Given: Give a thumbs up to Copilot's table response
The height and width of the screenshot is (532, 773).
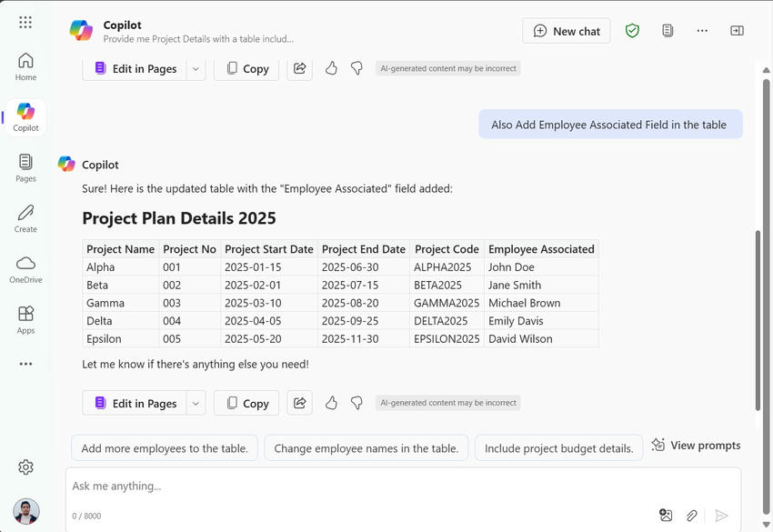Looking at the screenshot, I should coord(331,402).
